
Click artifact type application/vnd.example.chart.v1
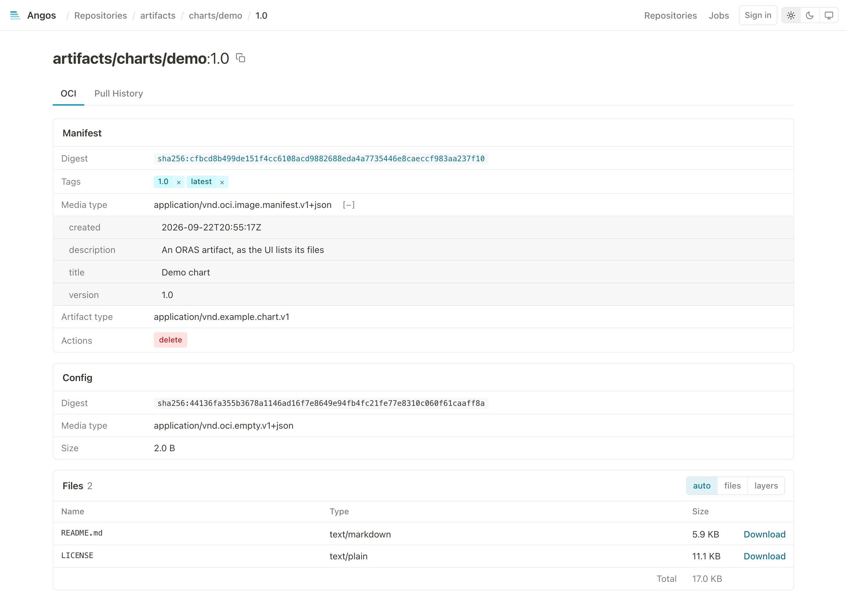pos(221,317)
